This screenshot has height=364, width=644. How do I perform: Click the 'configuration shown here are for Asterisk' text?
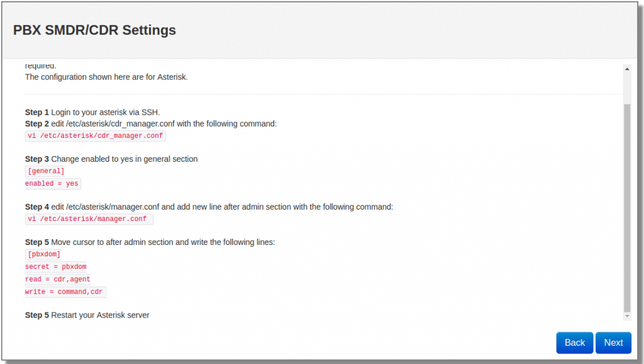[106, 77]
